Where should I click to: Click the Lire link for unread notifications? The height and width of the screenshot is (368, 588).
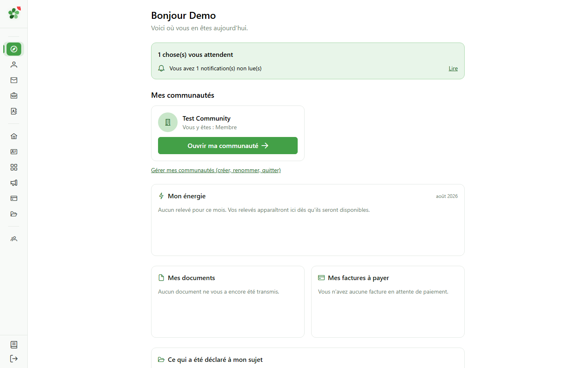tap(453, 68)
